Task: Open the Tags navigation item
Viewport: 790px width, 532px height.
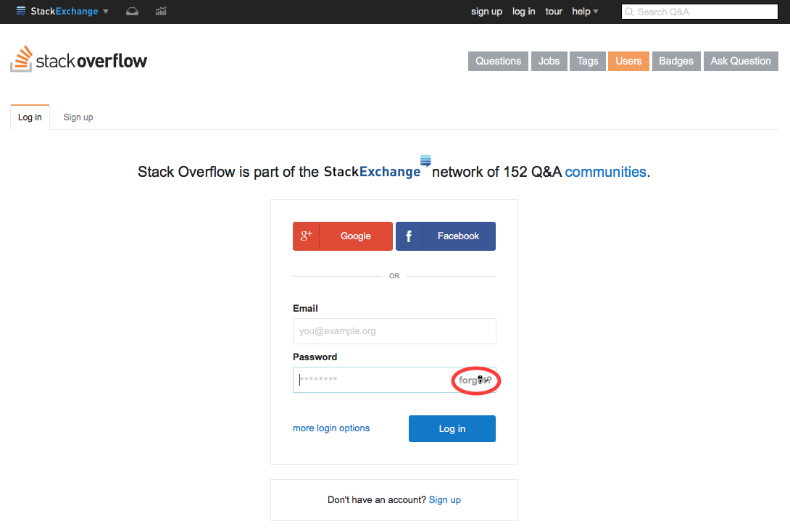Action: pos(587,61)
